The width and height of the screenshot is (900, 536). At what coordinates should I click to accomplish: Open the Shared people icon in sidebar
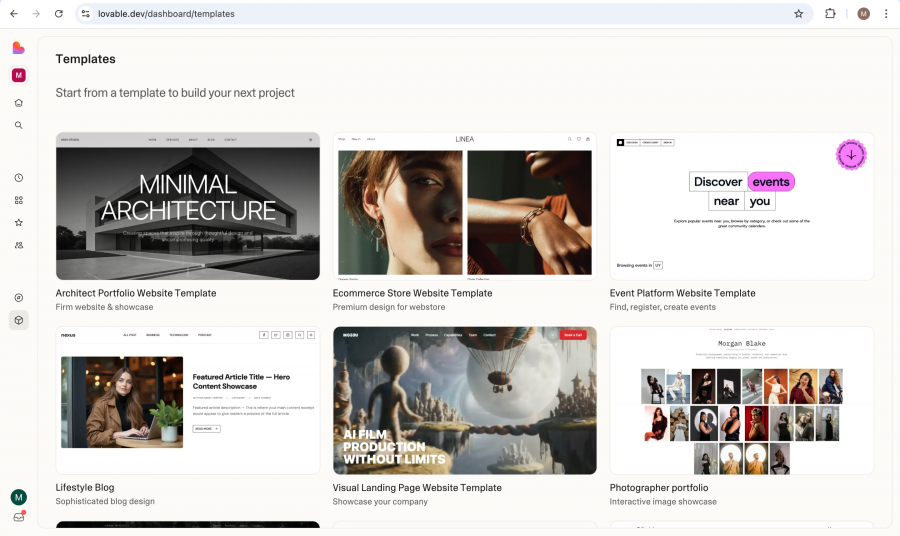pyautogui.click(x=19, y=245)
